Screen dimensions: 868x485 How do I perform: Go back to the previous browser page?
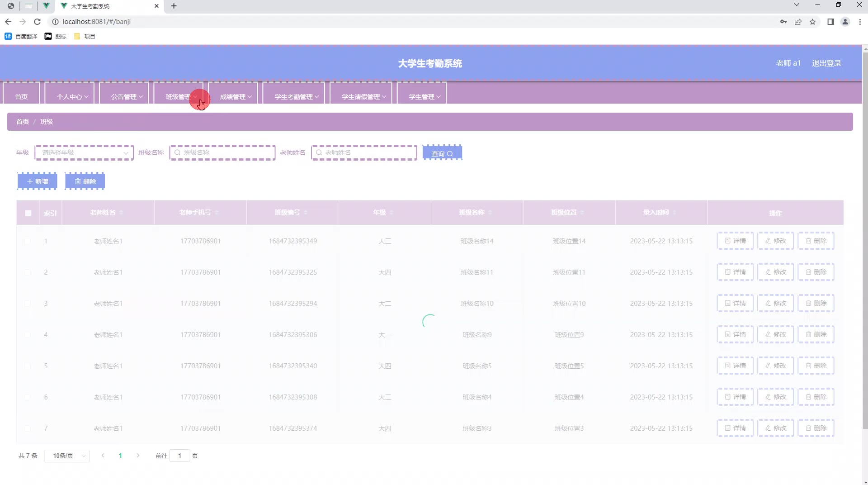pyautogui.click(x=8, y=22)
